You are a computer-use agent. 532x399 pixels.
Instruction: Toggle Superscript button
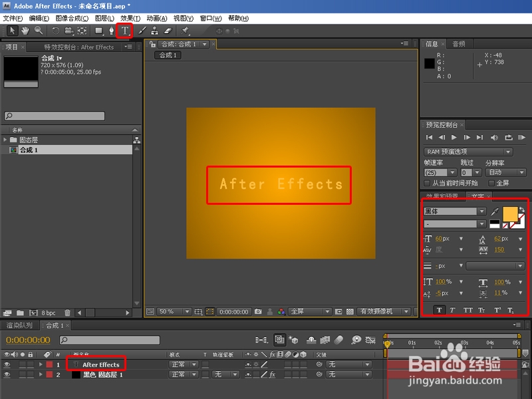pyautogui.click(x=497, y=310)
